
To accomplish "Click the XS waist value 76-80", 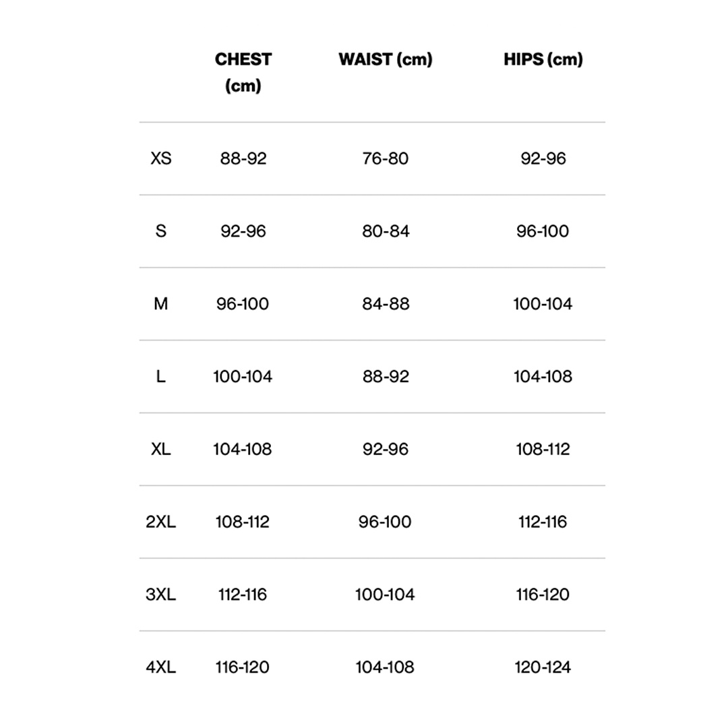I will [386, 158].
